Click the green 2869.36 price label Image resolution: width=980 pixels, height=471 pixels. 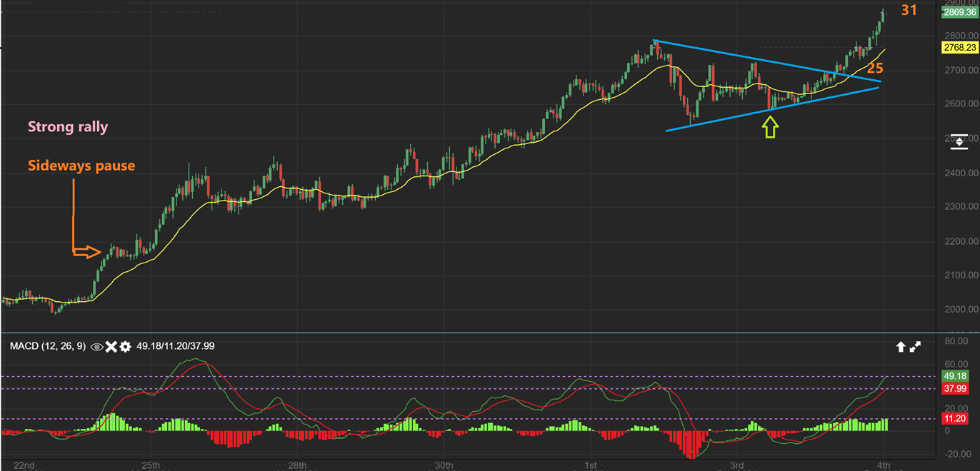pos(959,12)
